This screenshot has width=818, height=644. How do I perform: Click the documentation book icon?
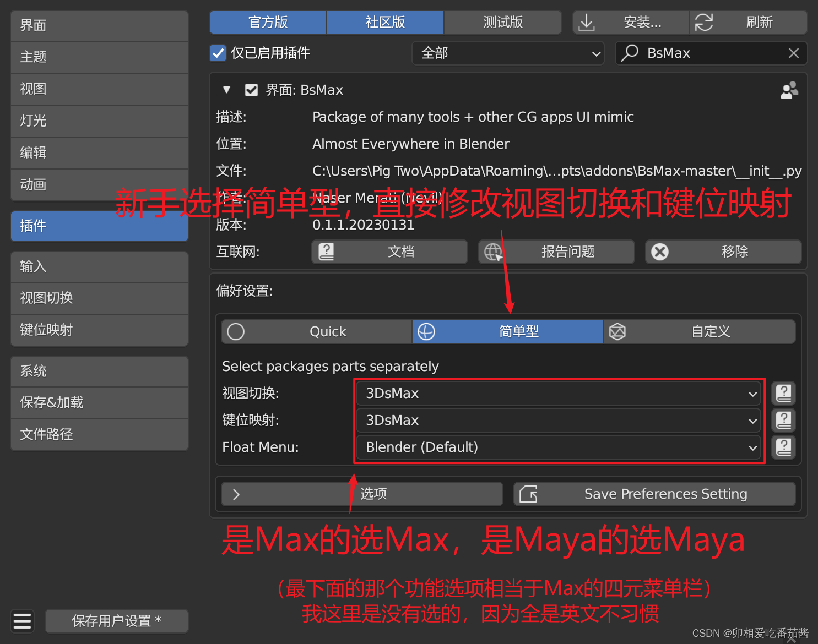pos(326,252)
